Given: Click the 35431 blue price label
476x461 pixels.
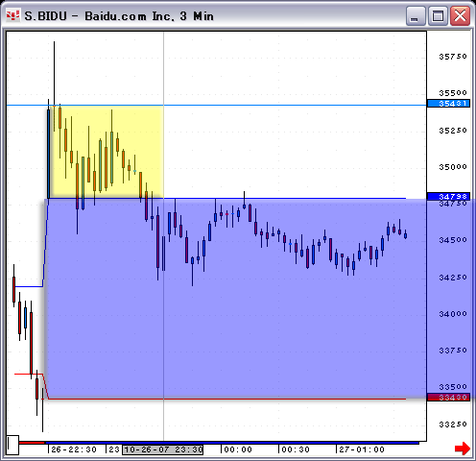Looking at the screenshot, I should tap(448, 104).
